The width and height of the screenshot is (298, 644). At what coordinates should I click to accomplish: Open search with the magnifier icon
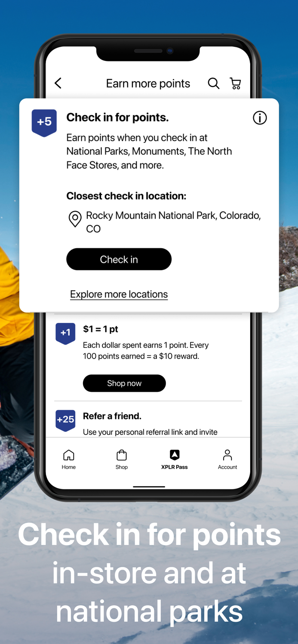coord(214,83)
